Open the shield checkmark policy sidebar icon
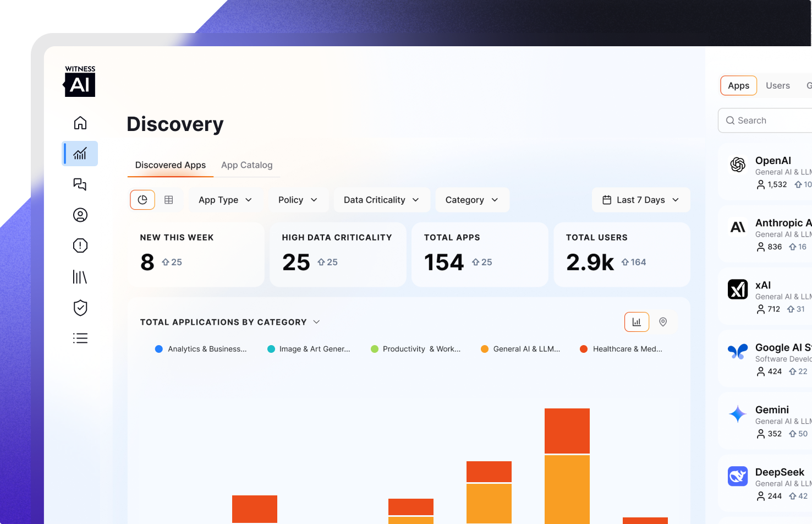Screen dimensions: 812x524 click(80, 308)
